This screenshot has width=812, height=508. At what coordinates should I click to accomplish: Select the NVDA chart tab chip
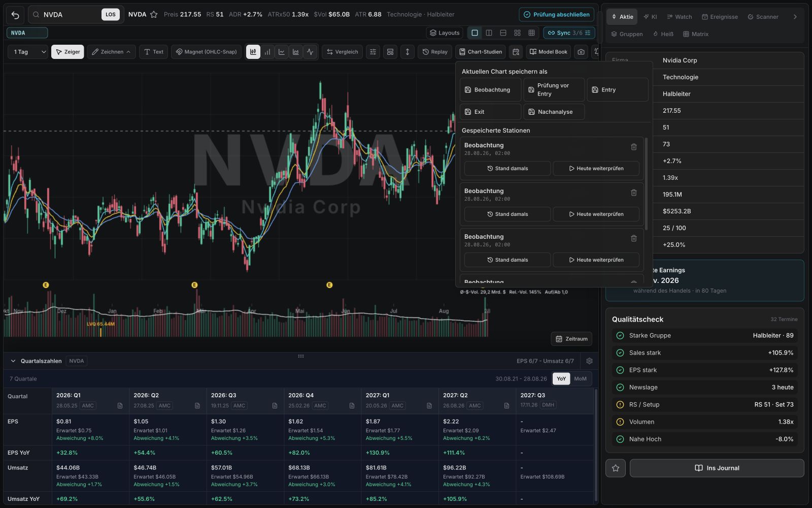pyautogui.click(x=27, y=33)
